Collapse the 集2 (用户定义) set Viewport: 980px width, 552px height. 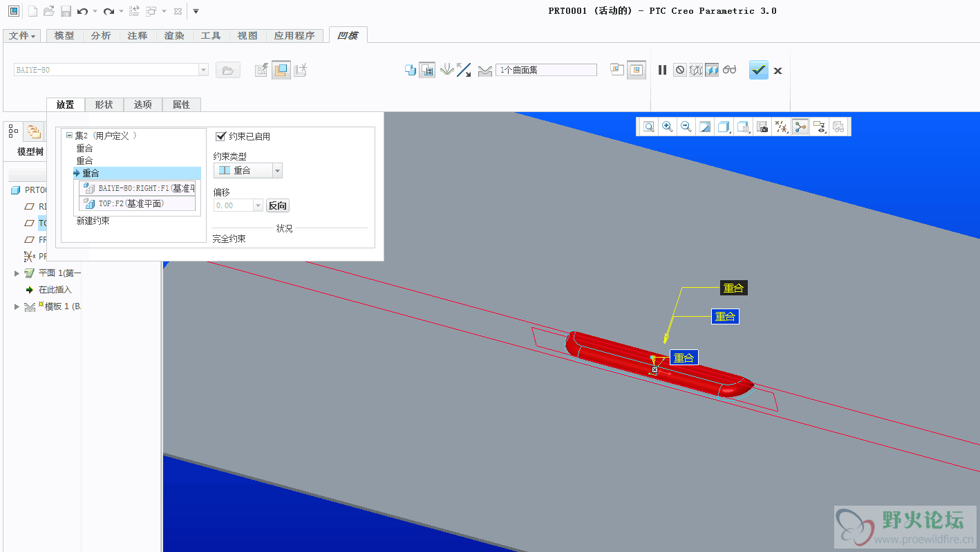click(x=69, y=136)
